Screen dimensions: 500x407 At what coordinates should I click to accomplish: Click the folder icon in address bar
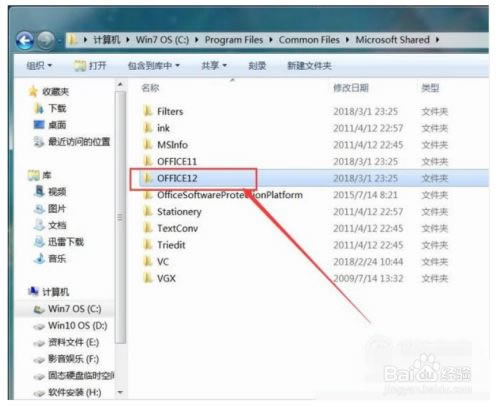(72, 40)
